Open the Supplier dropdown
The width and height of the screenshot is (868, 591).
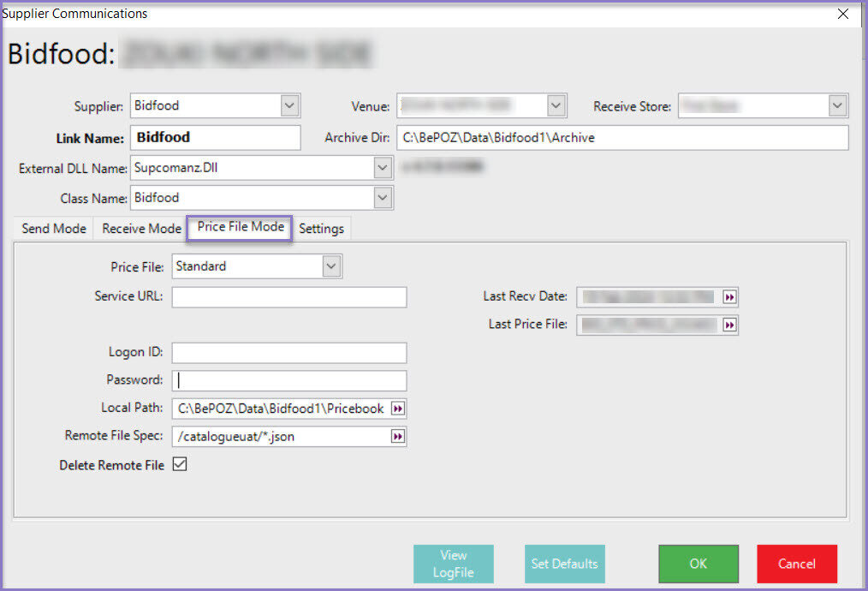click(289, 105)
